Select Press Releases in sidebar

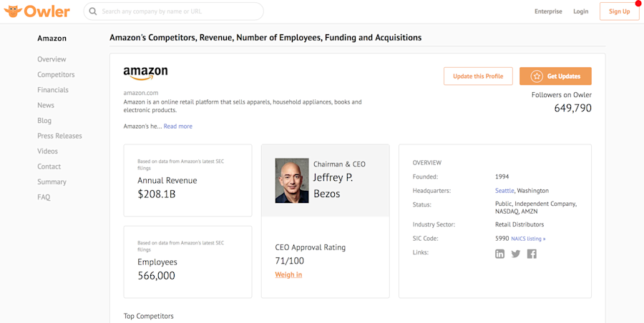59,136
